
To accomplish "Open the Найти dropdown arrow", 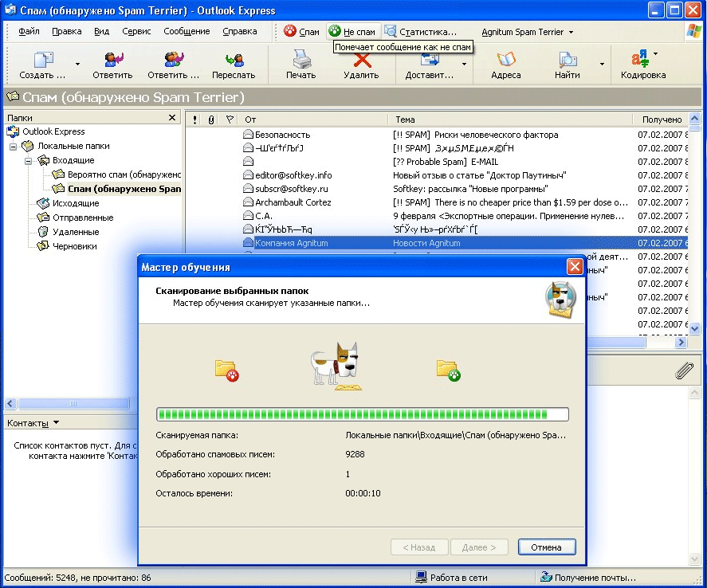I will (x=602, y=64).
